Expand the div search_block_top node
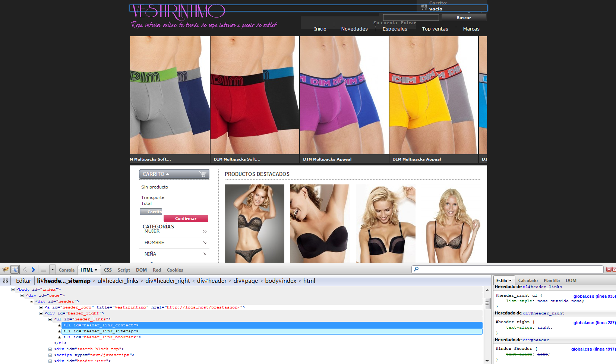 pos(50,349)
